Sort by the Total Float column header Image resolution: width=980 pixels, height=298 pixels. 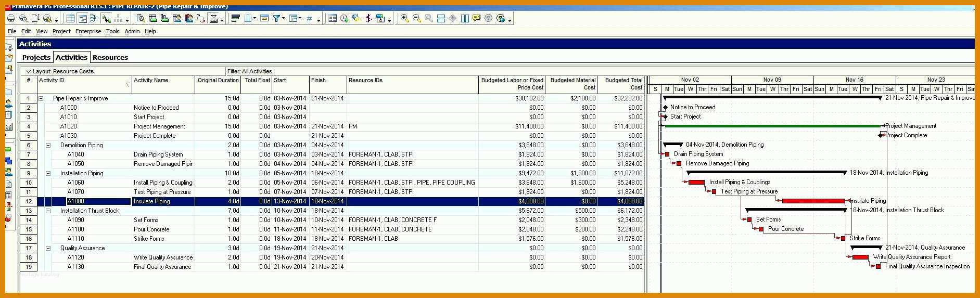[x=257, y=84]
